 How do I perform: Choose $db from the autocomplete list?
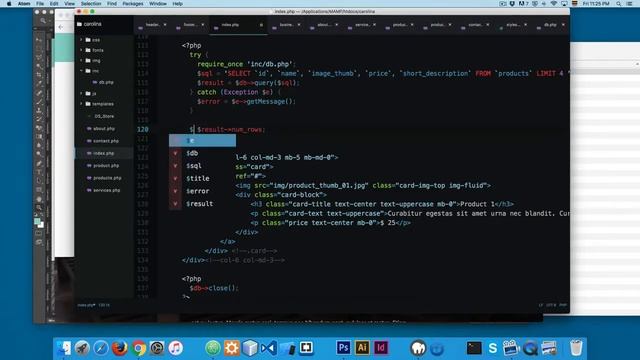202,153
